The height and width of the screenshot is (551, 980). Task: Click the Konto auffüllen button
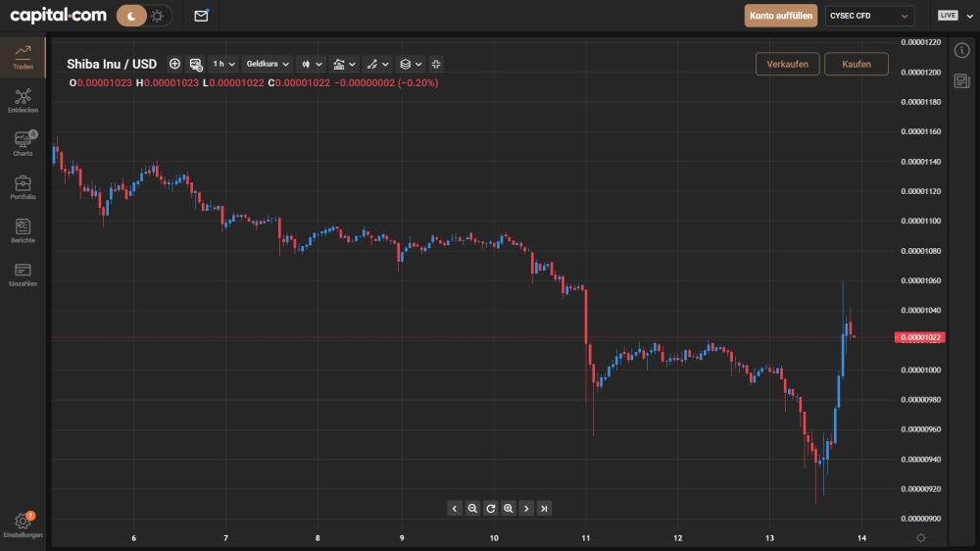pos(780,16)
